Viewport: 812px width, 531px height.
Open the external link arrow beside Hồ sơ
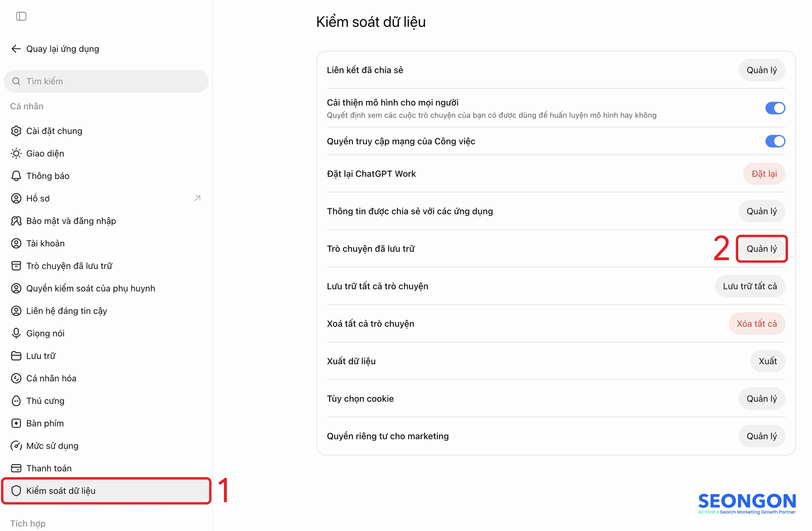(197, 198)
